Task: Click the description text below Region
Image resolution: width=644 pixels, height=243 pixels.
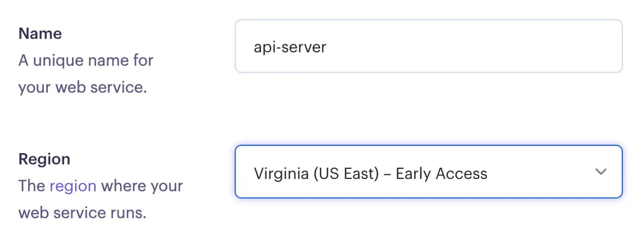Action: coord(100,199)
